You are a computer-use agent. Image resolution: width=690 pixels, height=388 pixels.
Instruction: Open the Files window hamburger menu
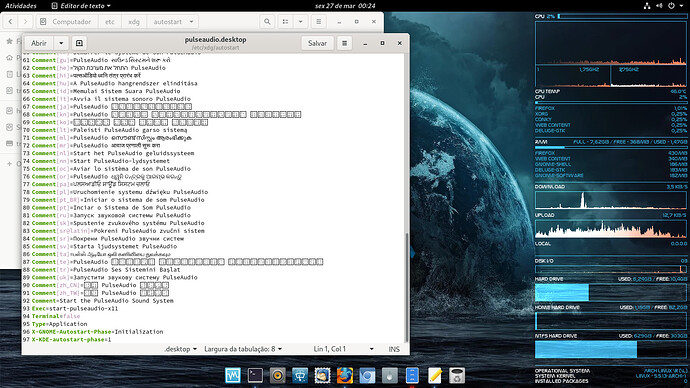[x=319, y=22]
